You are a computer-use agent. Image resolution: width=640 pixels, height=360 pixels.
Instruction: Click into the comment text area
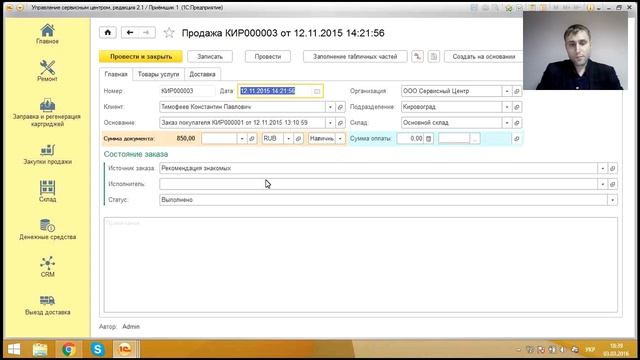click(x=360, y=265)
